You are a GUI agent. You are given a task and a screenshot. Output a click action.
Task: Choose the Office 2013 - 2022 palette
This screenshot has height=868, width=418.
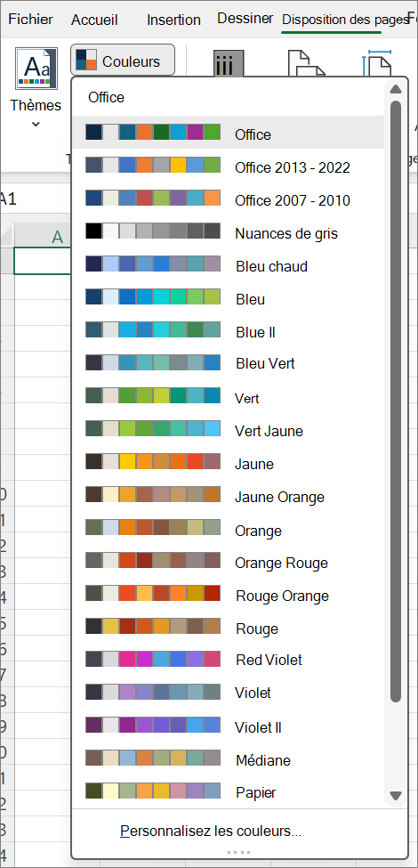coord(229,166)
